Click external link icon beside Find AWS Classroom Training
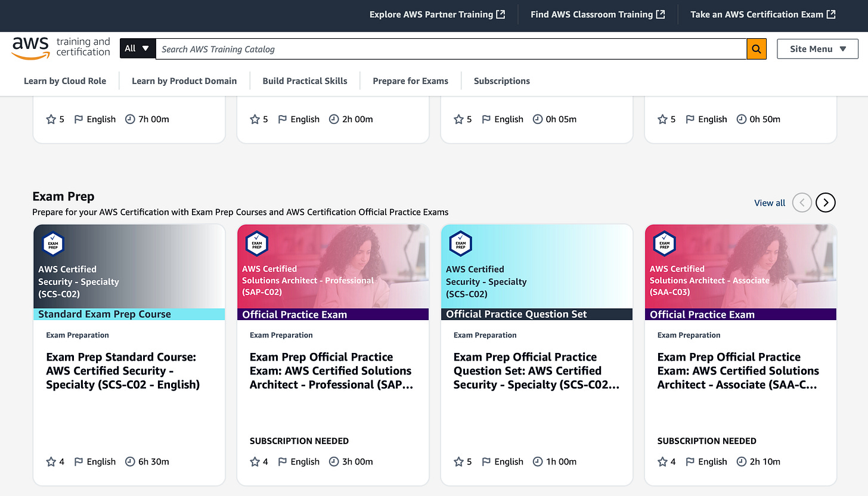This screenshot has width=868, height=496. 661,14
